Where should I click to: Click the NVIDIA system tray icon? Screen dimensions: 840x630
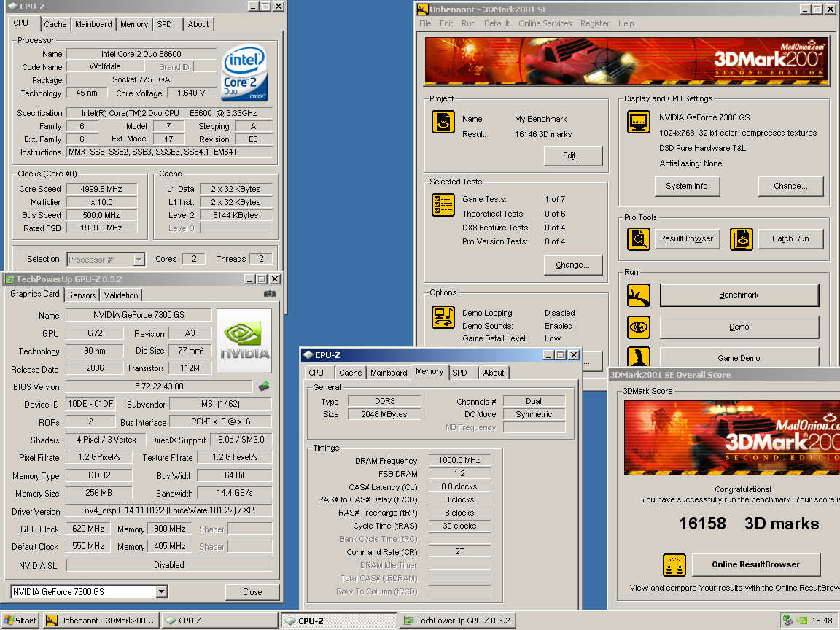pyautogui.click(x=801, y=621)
